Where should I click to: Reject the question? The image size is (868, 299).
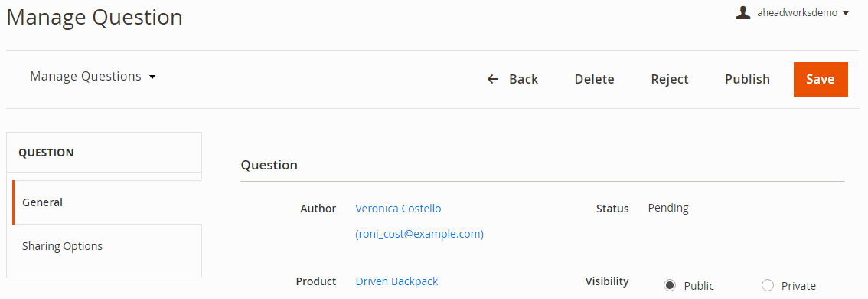tap(670, 79)
